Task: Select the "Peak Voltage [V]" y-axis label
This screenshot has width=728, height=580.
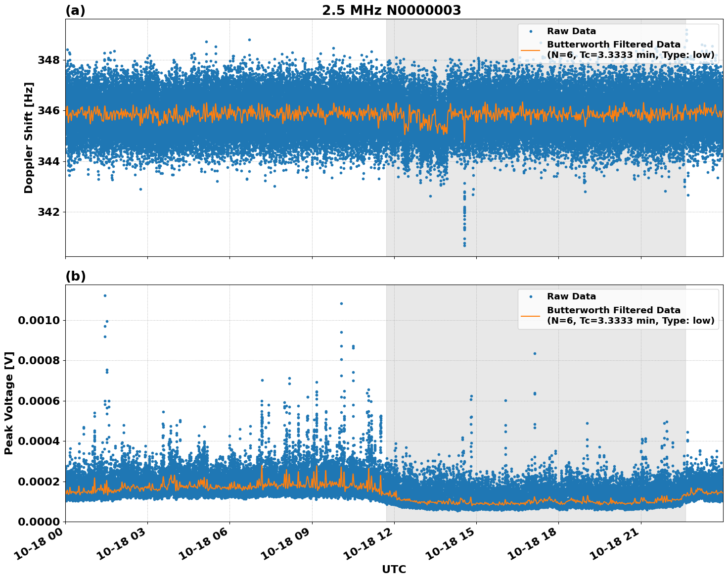Action: [x=9, y=403]
